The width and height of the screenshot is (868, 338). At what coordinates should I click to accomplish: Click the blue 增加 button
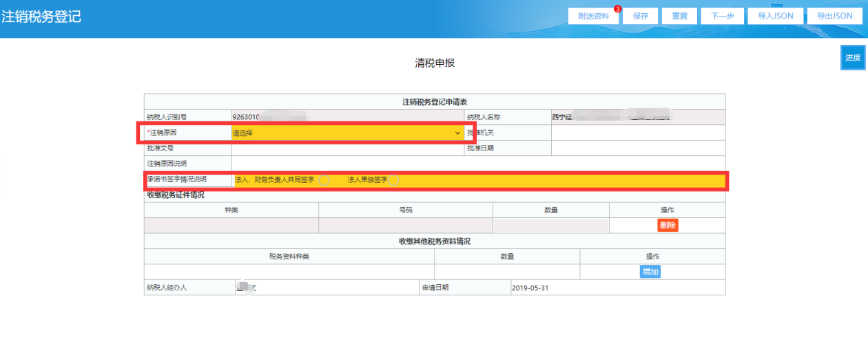coord(650,272)
